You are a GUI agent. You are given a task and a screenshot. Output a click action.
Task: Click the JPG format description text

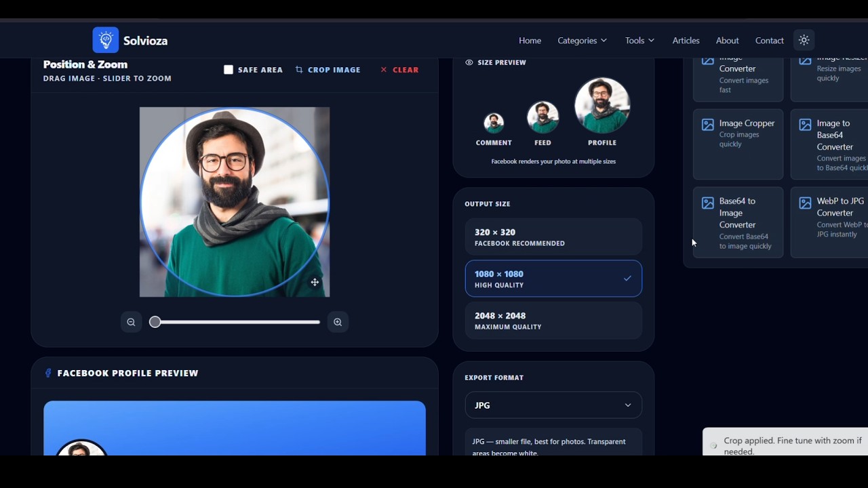point(549,447)
